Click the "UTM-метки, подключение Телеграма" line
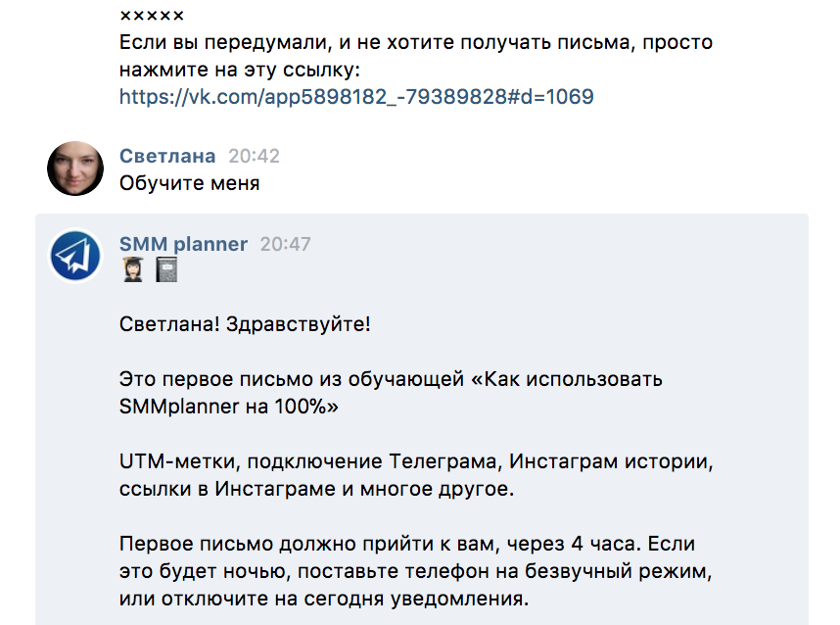The height and width of the screenshot is (625, 840). click(416, 461)
